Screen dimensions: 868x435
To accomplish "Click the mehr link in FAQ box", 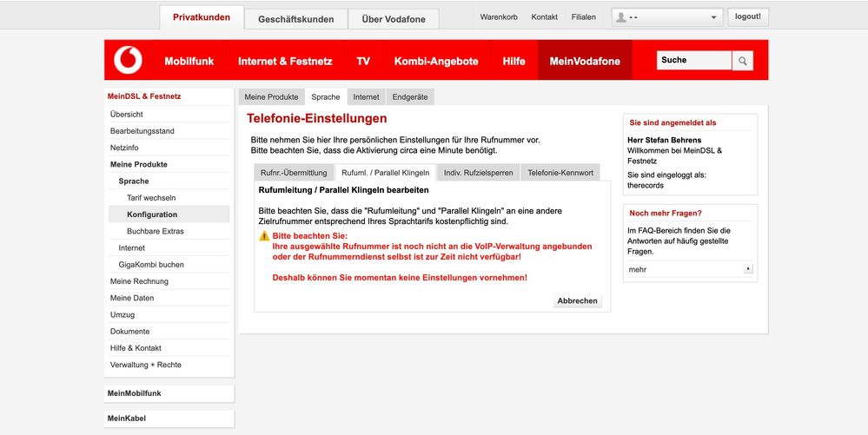I will point(637,269).
